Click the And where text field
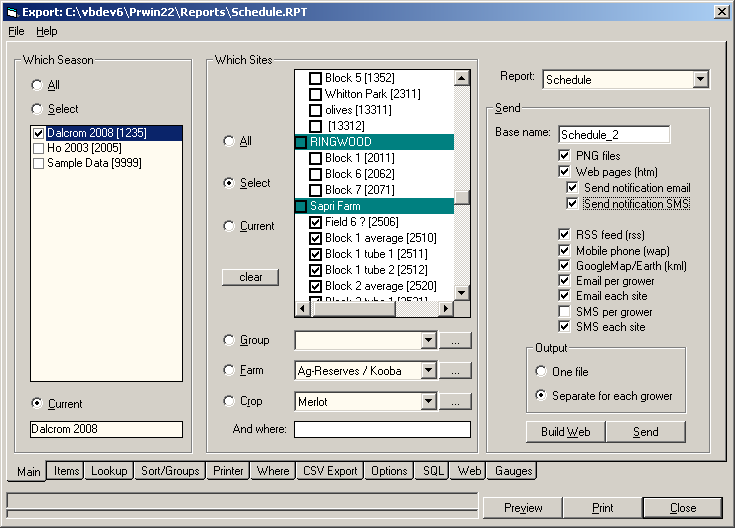The height and width of the screenshot is (528, 735). 382,430
